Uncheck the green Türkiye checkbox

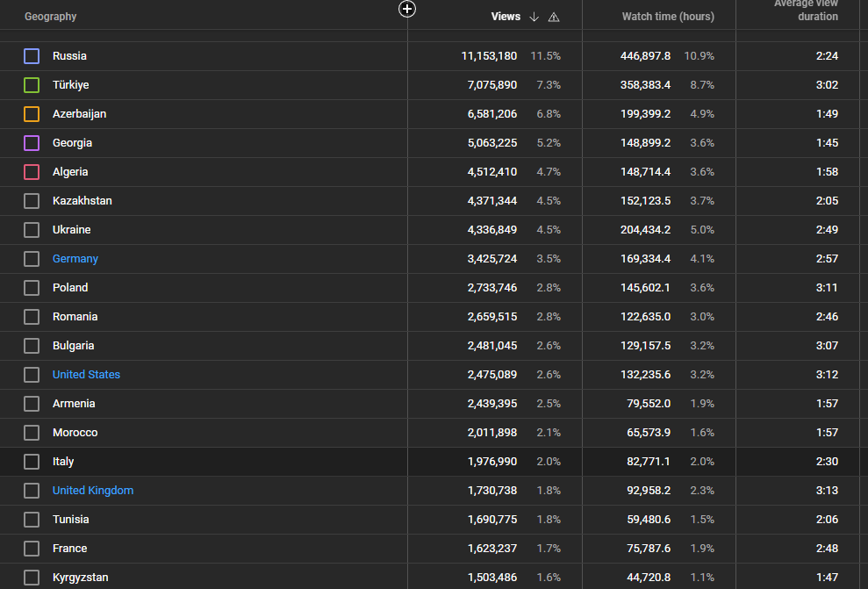tap(32, 84)
